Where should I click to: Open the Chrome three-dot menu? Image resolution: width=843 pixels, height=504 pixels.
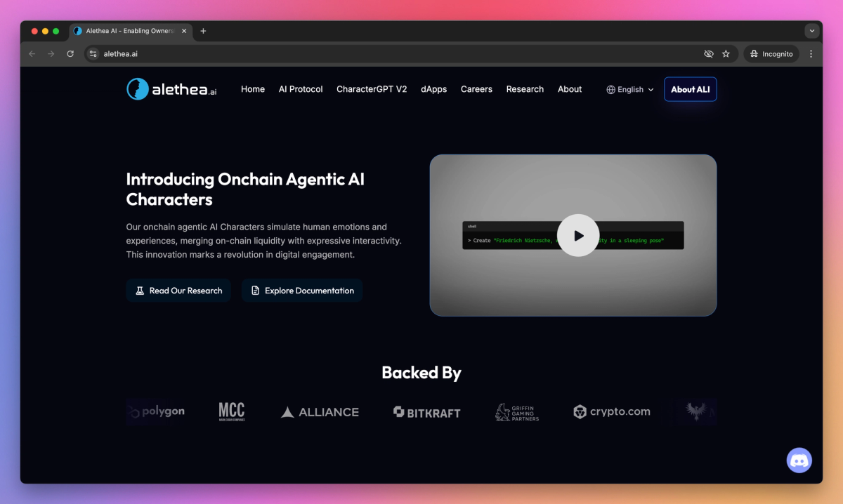pos(811,53)
